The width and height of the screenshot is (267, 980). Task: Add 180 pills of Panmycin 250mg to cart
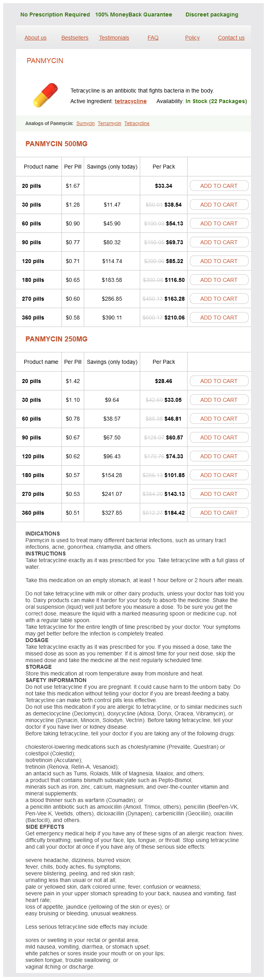coord(219,475)
